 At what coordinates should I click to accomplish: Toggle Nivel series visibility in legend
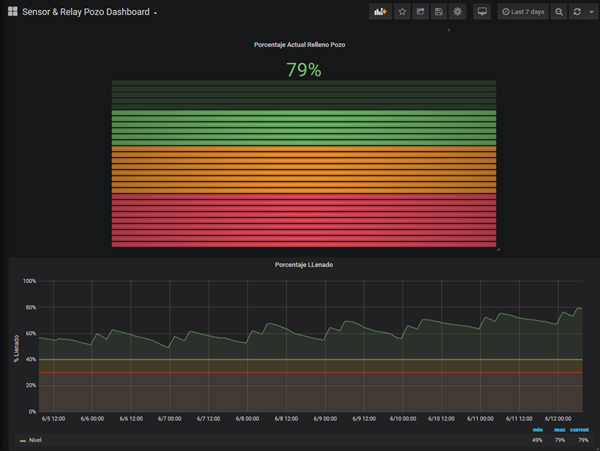(36, 439)
